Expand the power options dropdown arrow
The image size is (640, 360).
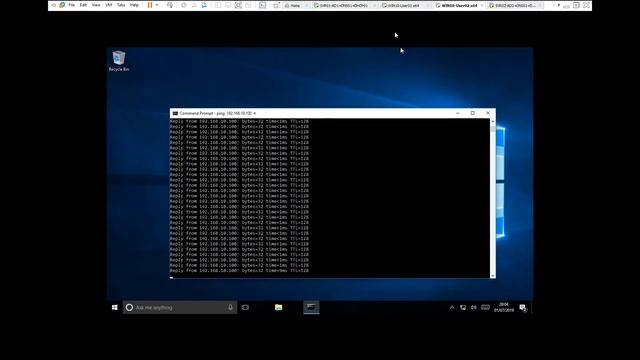click(157, 5)
